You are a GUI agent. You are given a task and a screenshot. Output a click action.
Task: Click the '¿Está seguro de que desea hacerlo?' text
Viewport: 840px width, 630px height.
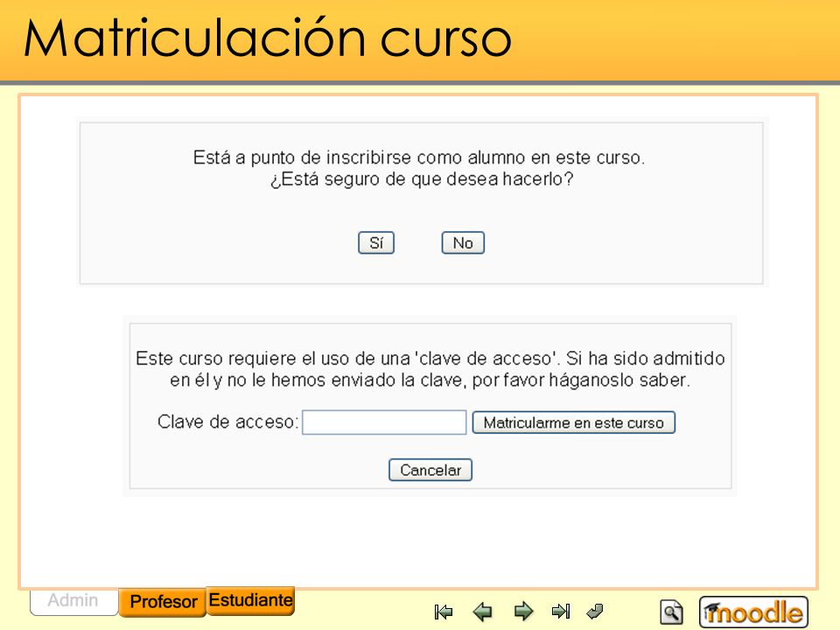pos(422,178)
